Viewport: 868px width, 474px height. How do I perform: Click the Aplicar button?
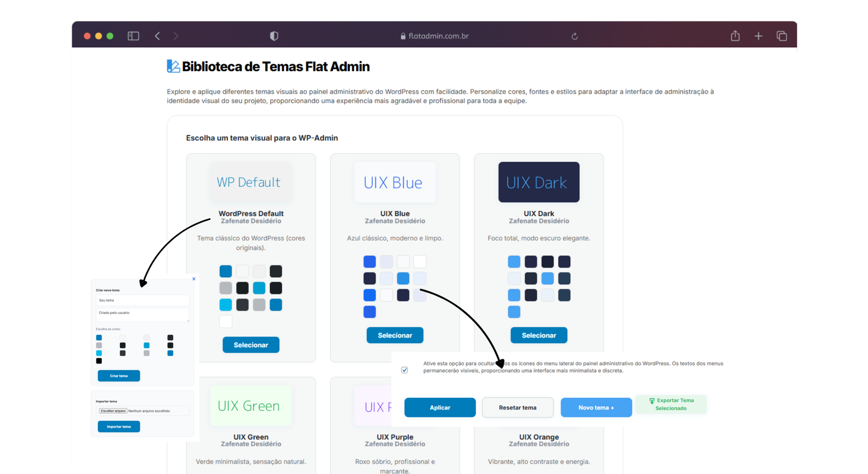click(440, 408)
